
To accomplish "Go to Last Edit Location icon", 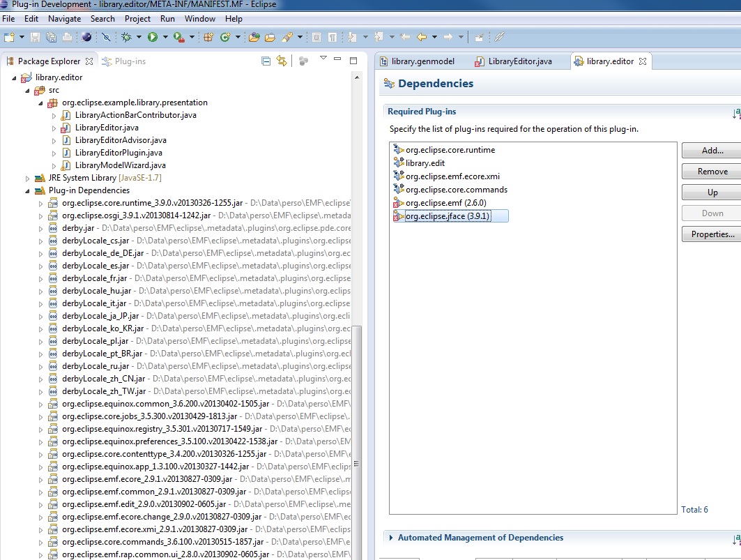I will click(x=405, y=37).
